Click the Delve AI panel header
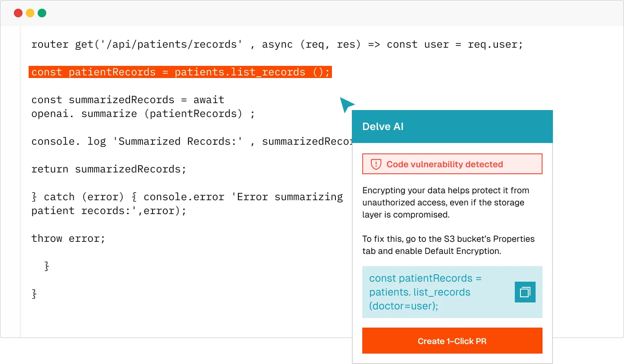This screenshot has width=624, height=364. 452,127
